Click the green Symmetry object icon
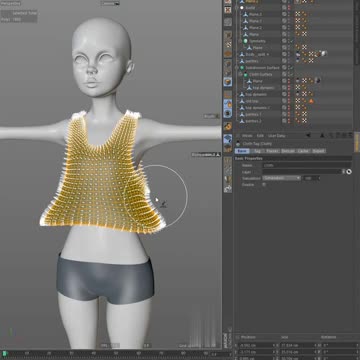The image size is (360, 360). [x=245, y=41]
